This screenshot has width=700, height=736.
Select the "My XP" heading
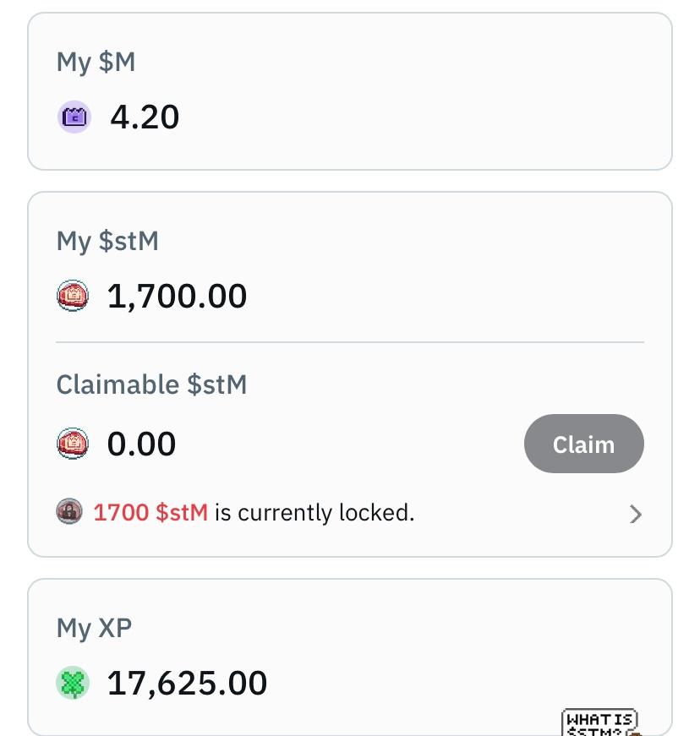94,628
